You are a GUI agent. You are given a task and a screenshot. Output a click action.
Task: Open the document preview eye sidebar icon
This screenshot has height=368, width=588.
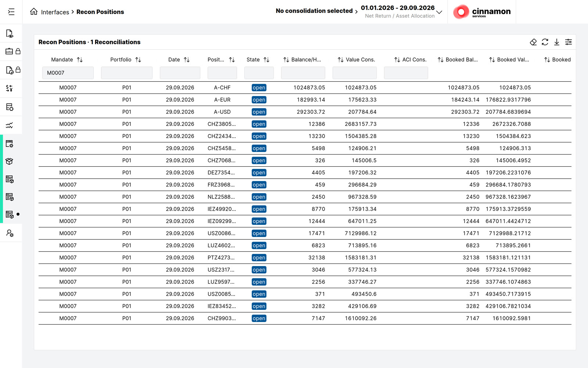click(x=10, y=33)
